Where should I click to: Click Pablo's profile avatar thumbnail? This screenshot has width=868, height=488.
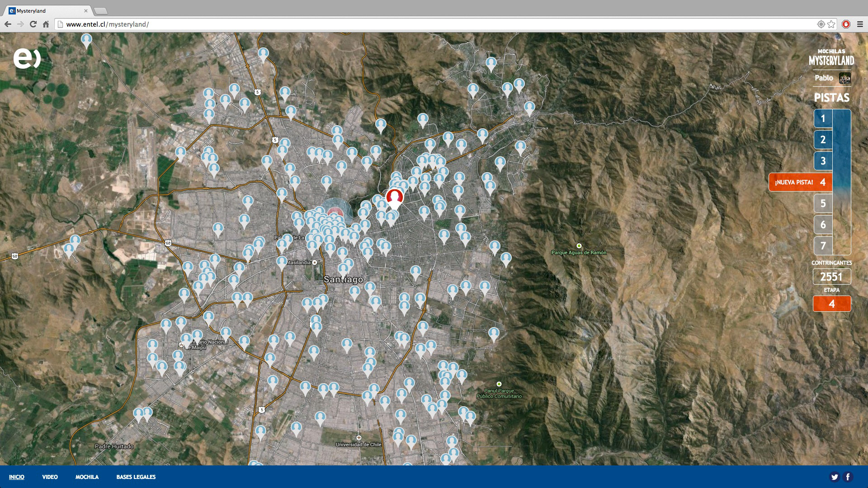844,78
